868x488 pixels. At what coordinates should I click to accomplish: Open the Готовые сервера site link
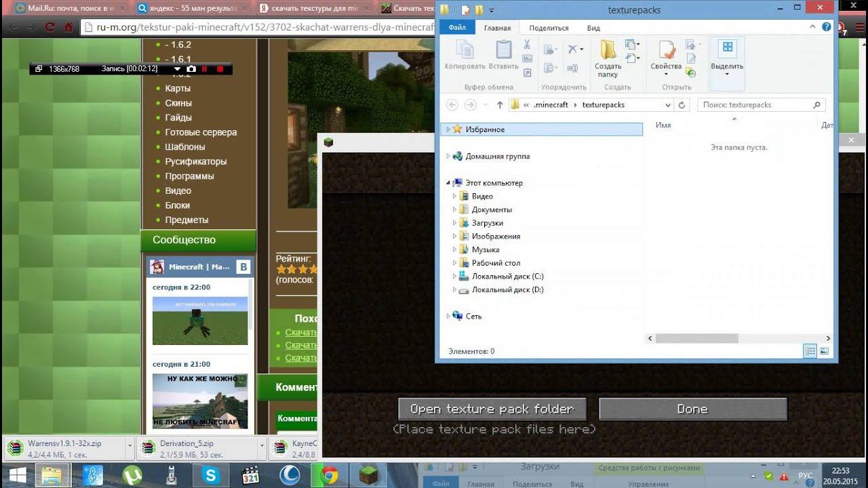[x=201, y=132]
